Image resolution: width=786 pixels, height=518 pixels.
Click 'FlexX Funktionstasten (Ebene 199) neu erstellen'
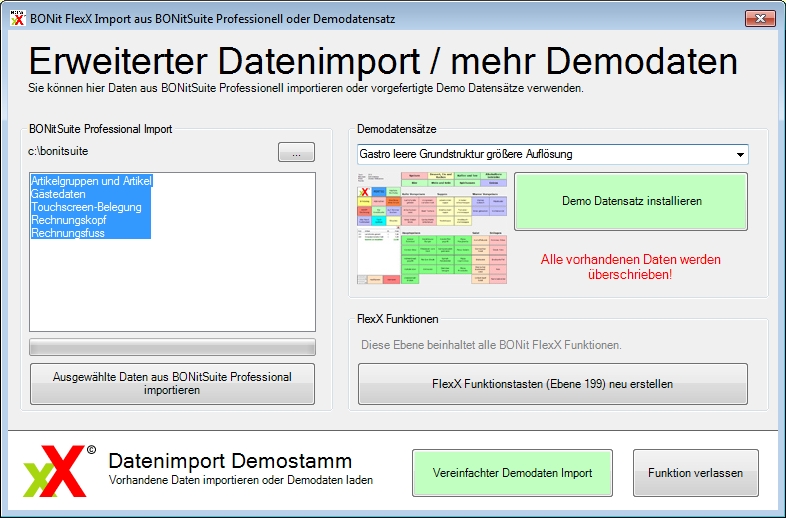[553, 384]
